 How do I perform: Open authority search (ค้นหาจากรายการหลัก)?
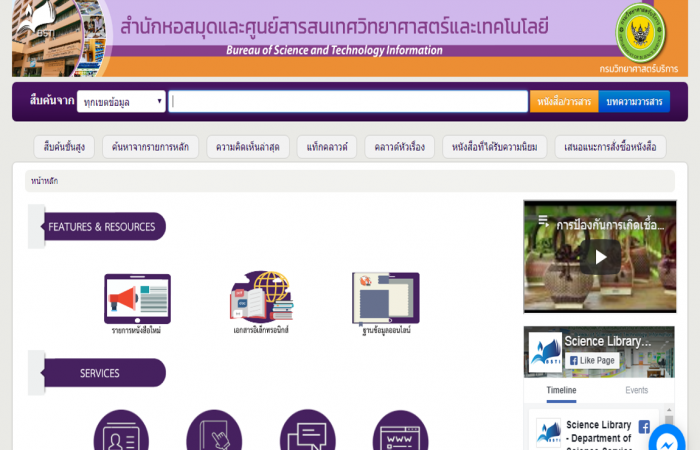[x=150, y=147]
